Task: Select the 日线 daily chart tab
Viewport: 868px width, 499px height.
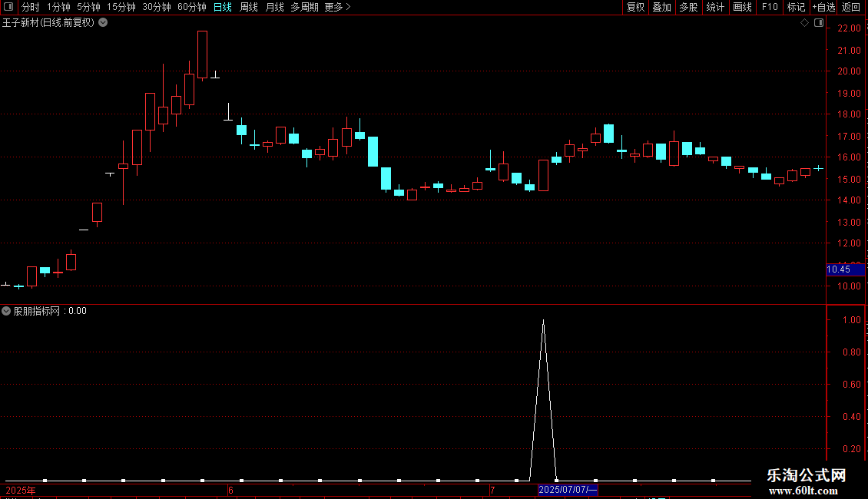Action: click(223, 7)
